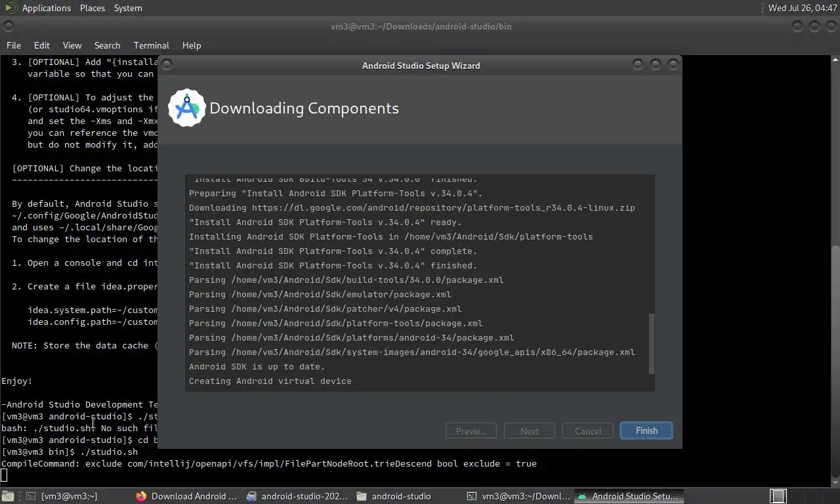Open the terminal File menu
The image size is (840, 504).
(x=14, y=45)
